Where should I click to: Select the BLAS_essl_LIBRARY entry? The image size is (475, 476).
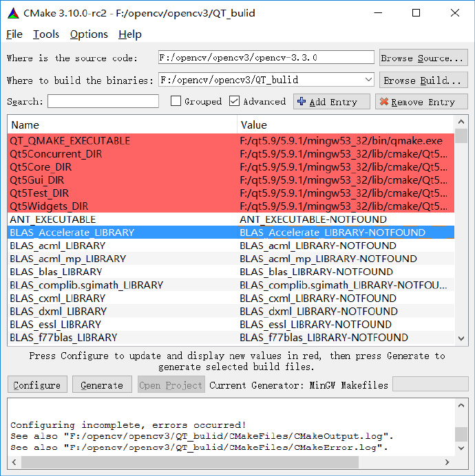[x=231, y=324]
